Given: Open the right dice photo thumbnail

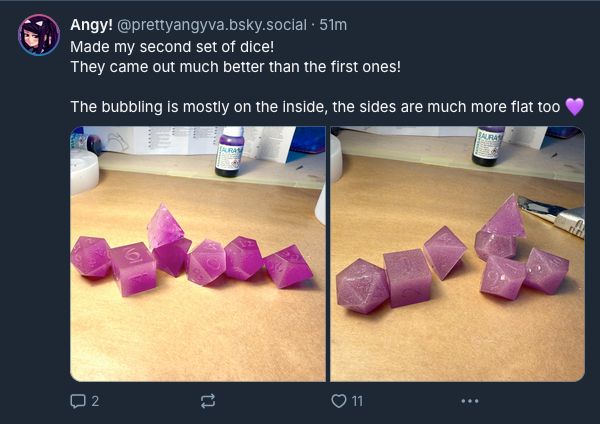Looking at the screenshot, I should tap(458, 253).
